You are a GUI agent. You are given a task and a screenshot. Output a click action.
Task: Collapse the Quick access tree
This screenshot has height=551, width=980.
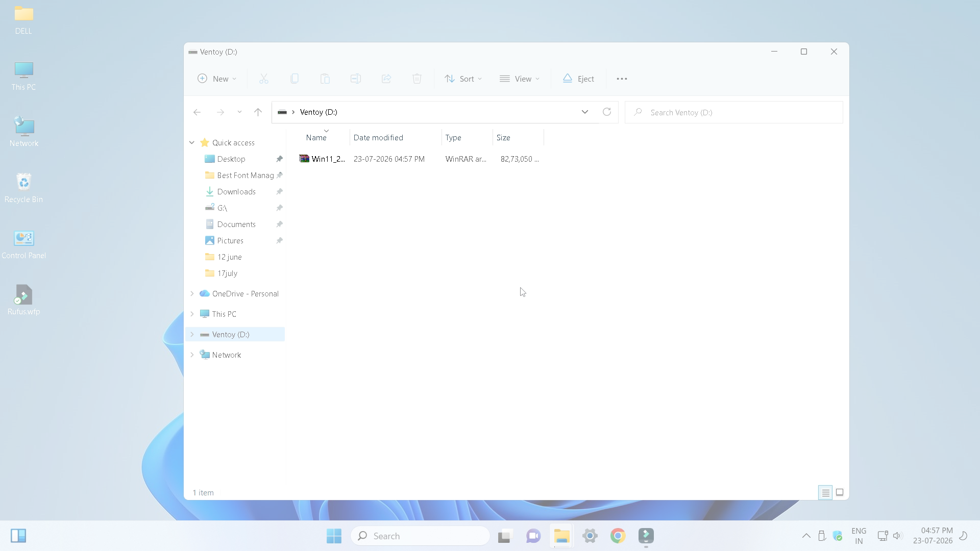(x=192, y=143)
